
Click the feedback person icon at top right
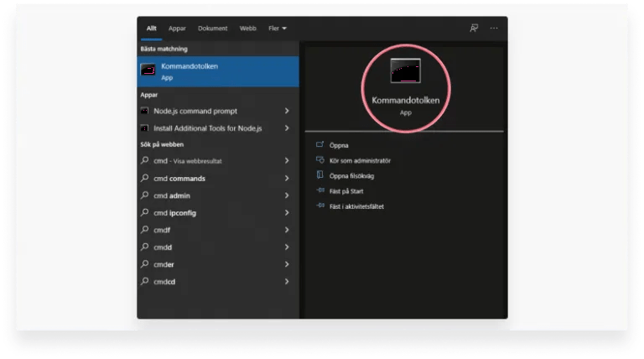point(474,28)
